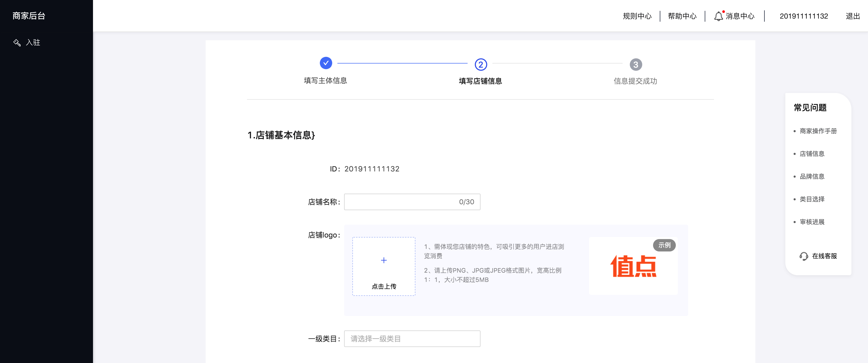Click the account ID 201911111132 in header
The width and height of the screenshot is (868, 363).
click(x=804, y=16)
